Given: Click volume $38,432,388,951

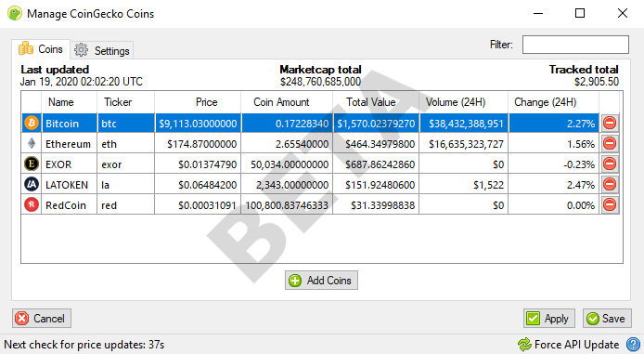Looking at the screenshot, I should click(464, 124).
